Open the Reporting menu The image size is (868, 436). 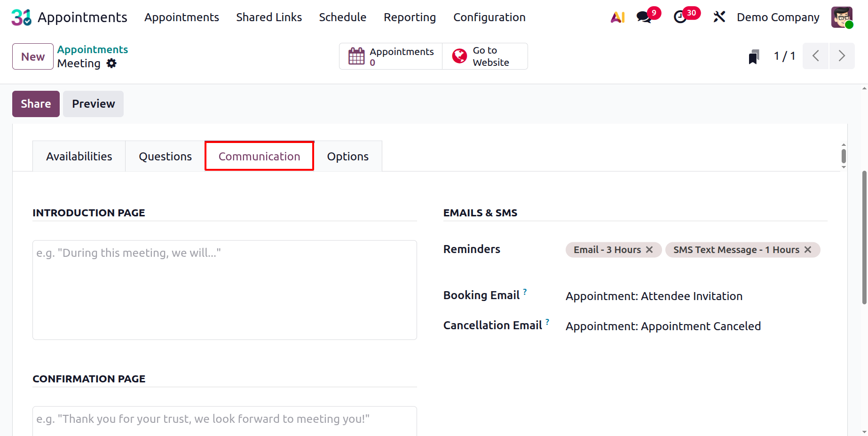click(409, 17)
